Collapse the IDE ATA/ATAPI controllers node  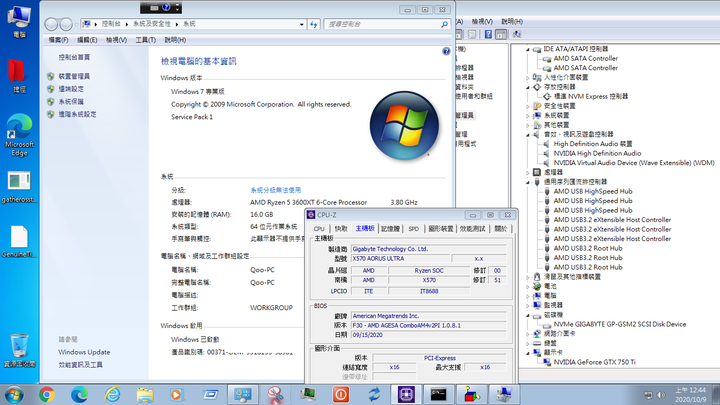(x=528, y=49)
